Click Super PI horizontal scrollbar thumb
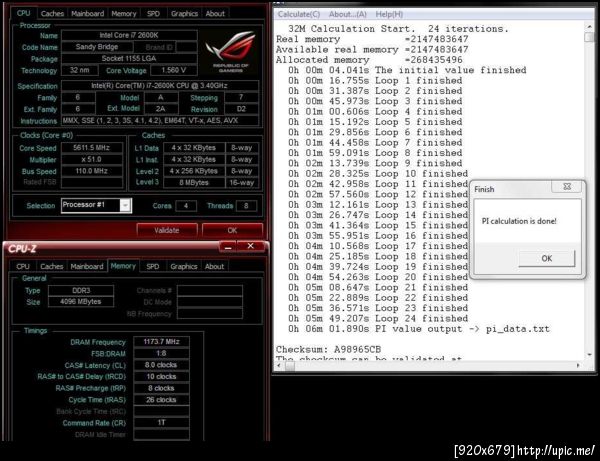 click(x=290, y=366)
